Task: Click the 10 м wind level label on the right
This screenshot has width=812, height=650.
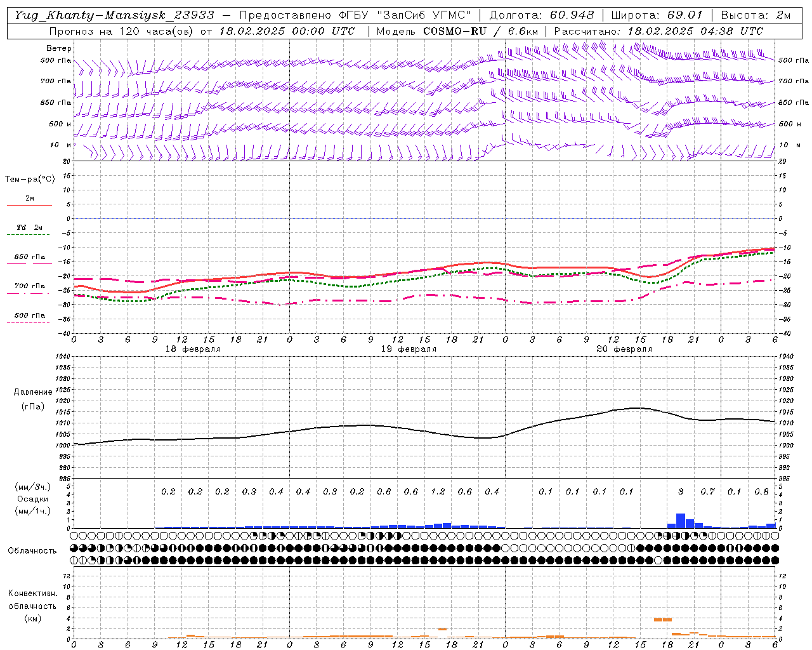Action: (x=790, y=145)
